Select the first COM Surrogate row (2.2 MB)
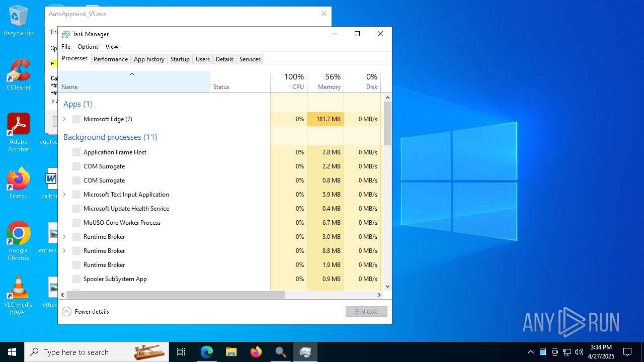 coord(220,166)
